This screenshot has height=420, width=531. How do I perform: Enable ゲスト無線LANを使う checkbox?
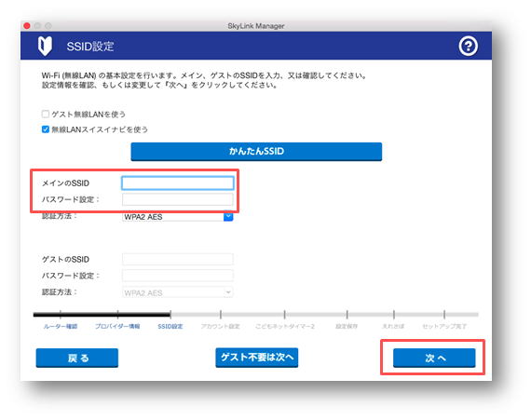point(46,114)
